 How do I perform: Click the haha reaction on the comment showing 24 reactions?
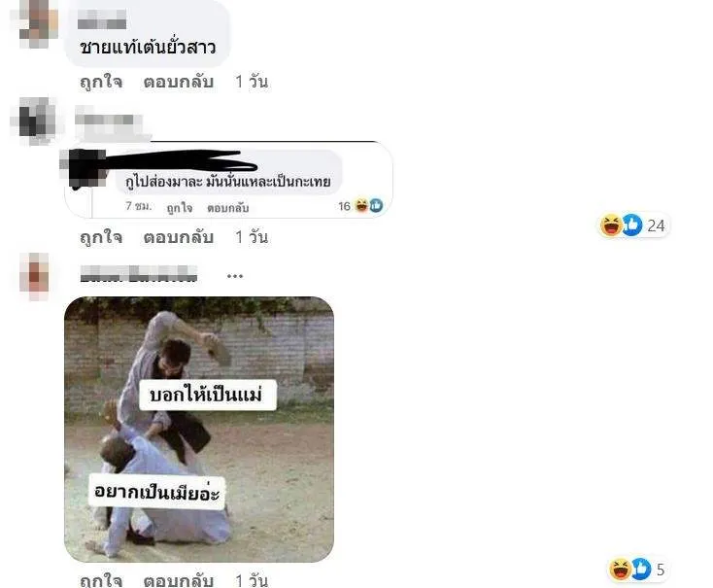tap(611, 225)
